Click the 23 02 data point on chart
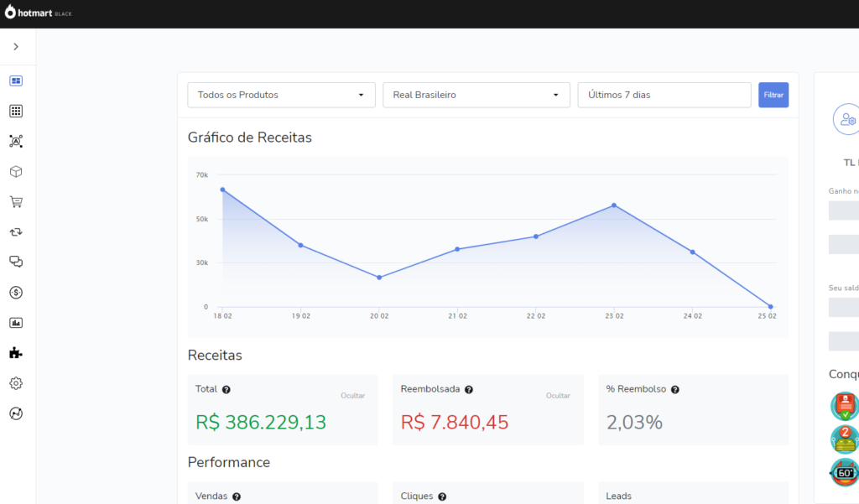 (x=614, y=205)
